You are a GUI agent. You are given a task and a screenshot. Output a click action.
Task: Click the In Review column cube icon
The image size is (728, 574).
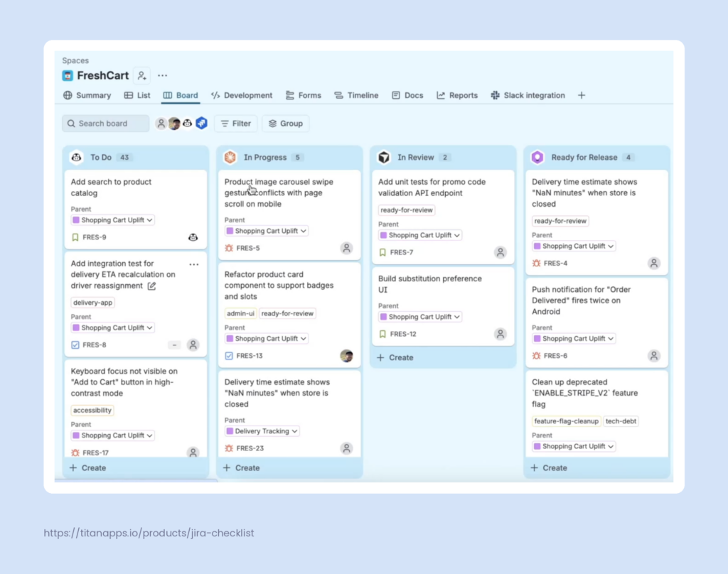coord(383,157)
